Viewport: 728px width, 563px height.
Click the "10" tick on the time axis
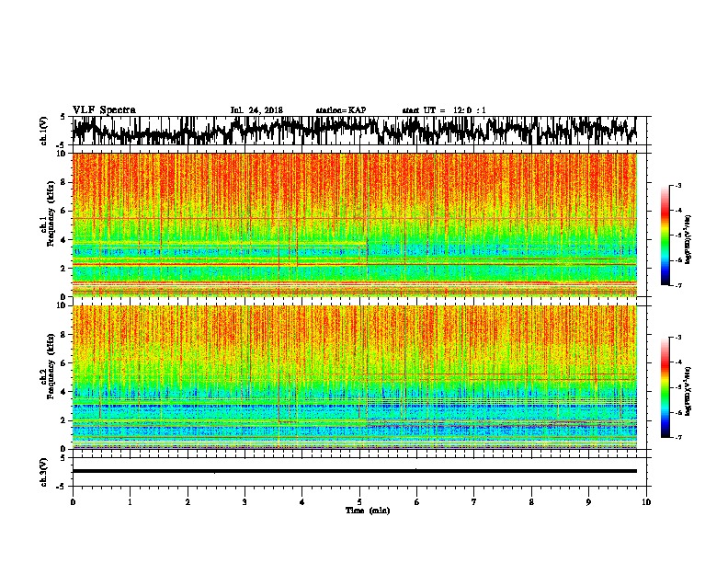(x=646, y=502)
